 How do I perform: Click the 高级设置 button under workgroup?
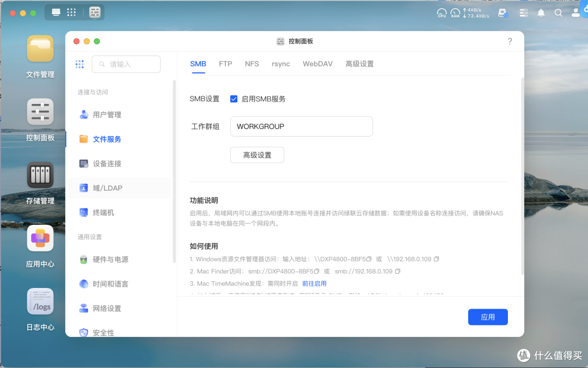tap(257, 155)
